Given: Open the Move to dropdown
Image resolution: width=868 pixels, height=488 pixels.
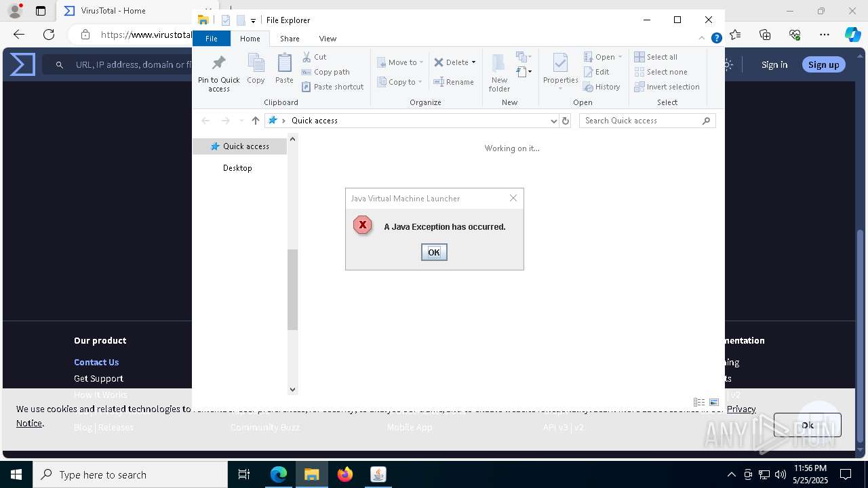Looking at the screenshot, I should point(400,62).
